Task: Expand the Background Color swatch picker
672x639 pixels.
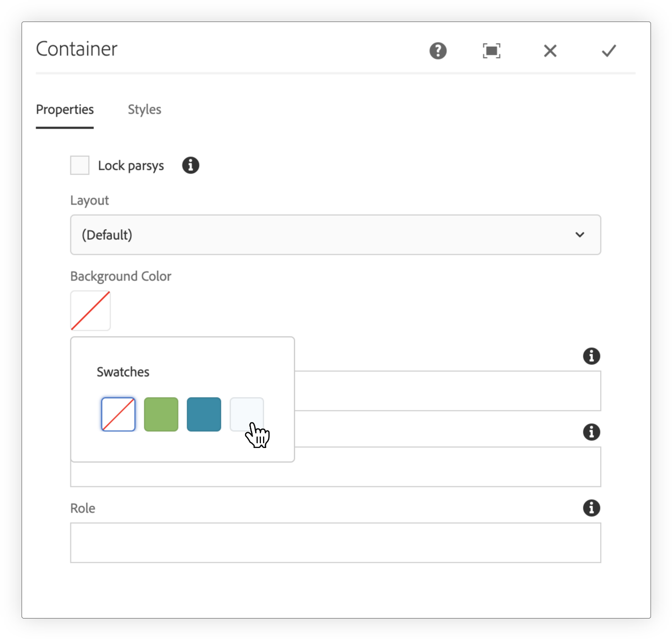Action: pyautogui.click(x=90, y=311)
